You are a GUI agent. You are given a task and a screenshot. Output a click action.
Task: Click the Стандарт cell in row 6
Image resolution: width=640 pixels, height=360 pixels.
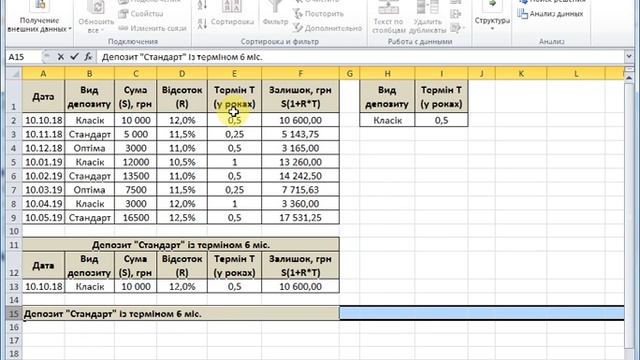(x=89, y=176)
